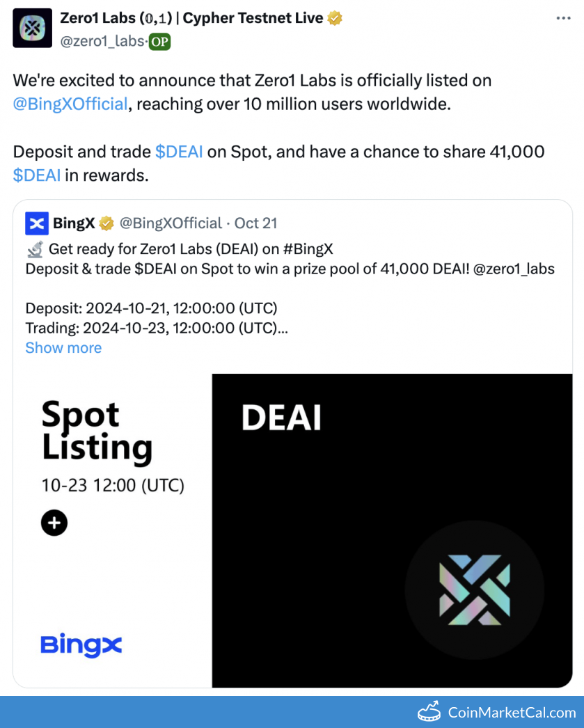Open the @zero1_labs handle under the name

click(103, 42)
